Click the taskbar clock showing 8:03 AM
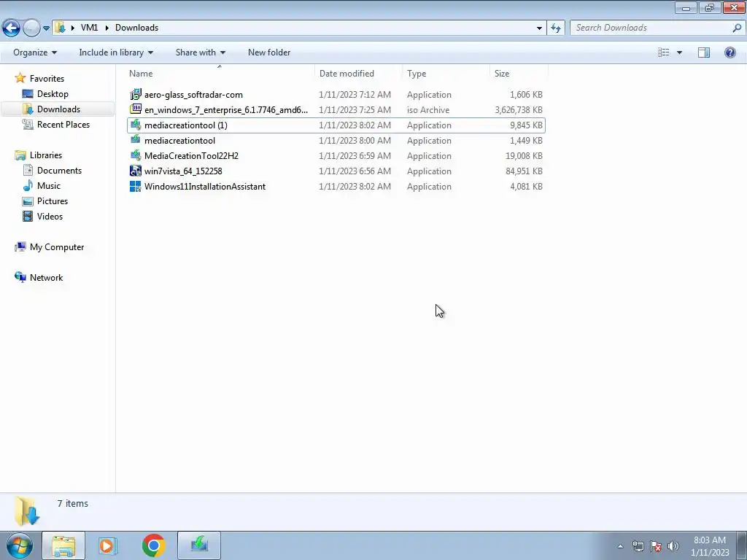This screenshot has height=560, width=747. coord(710,546)
